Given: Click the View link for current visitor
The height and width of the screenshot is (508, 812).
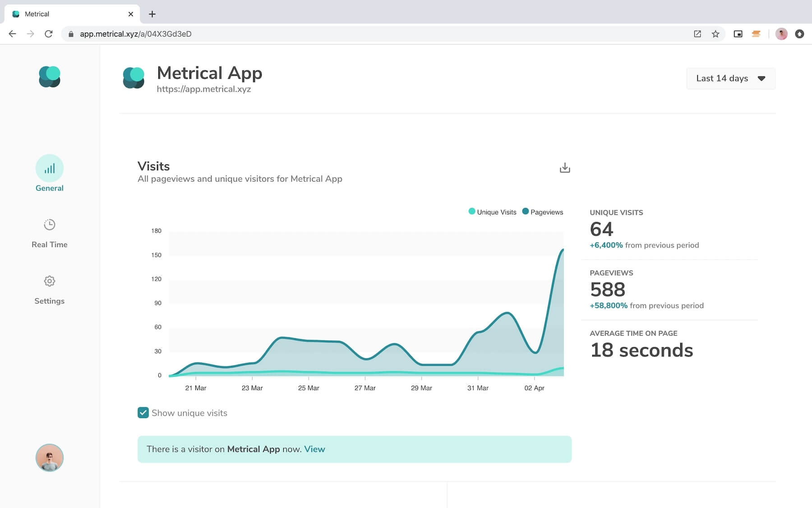Looking at the screenshot, I should click(x=314, y=449).
